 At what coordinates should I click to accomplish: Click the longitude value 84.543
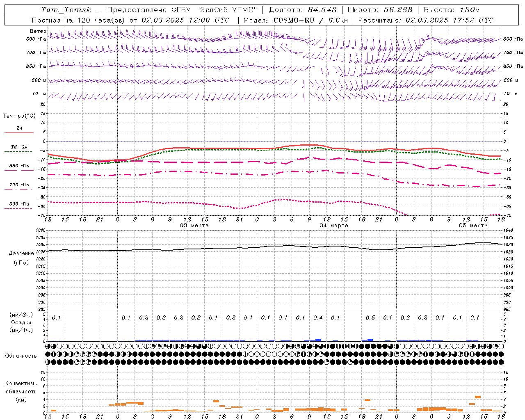(x=322, y=10)
